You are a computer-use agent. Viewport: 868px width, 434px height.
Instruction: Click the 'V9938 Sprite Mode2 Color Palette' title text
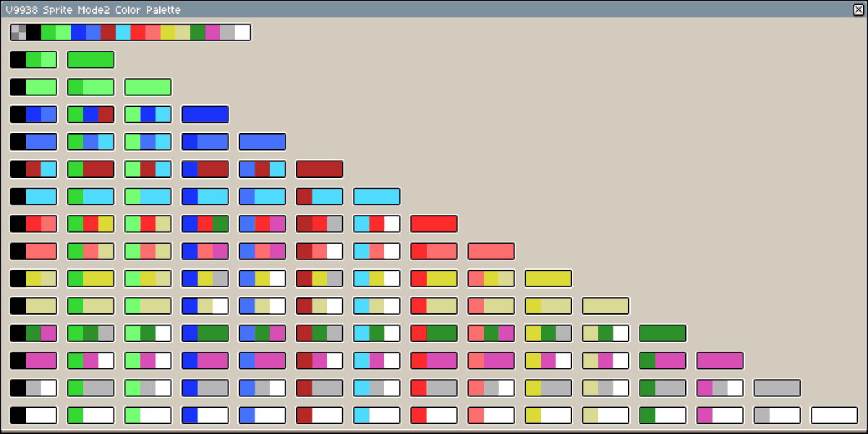click(93, 10)
